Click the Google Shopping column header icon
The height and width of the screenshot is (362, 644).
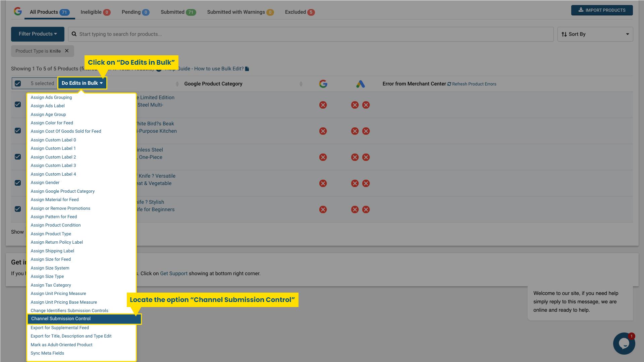tap(323, 84)
